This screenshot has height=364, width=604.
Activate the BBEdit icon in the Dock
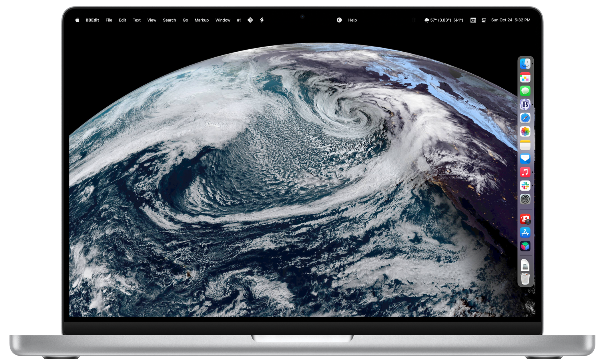coord(525,104)
